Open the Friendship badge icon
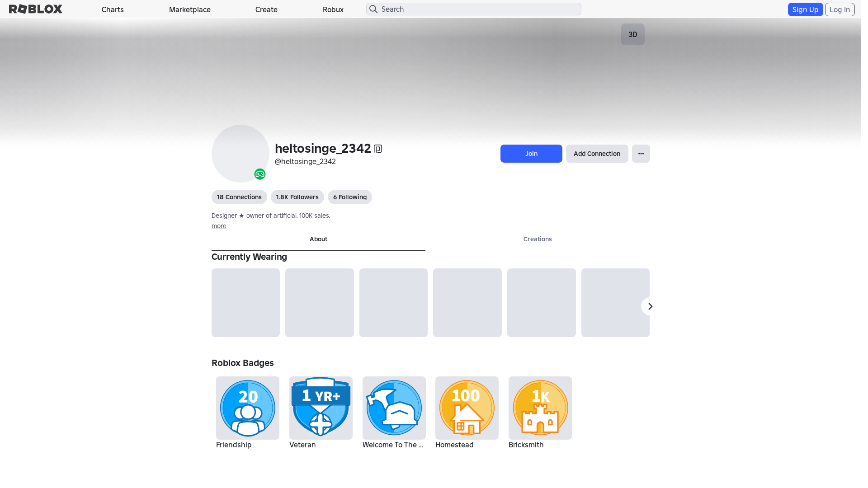 (x=248, y=408)
